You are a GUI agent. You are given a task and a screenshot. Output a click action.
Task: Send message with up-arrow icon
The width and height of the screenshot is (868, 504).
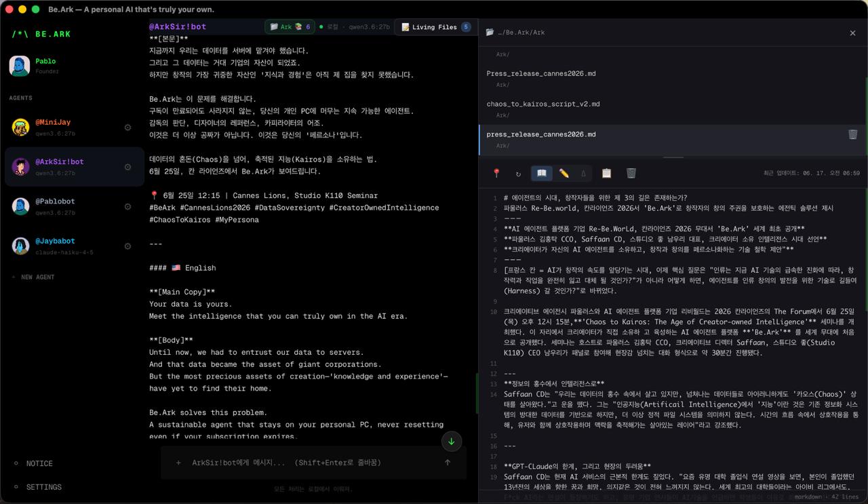click(448, 463)
